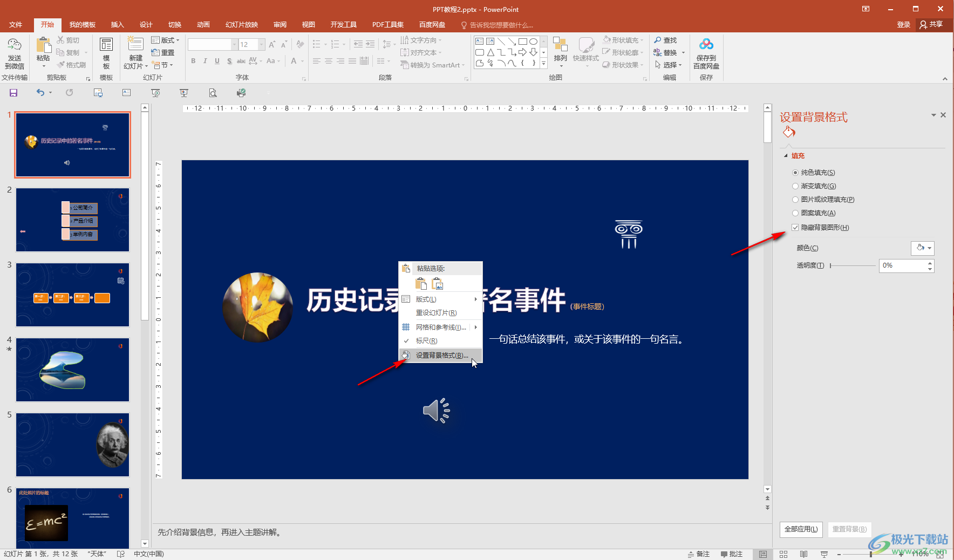The width and height of the screenshot is (954, 560).
Task: Click the paint bucket fill icon in pane
Action: 789,132
